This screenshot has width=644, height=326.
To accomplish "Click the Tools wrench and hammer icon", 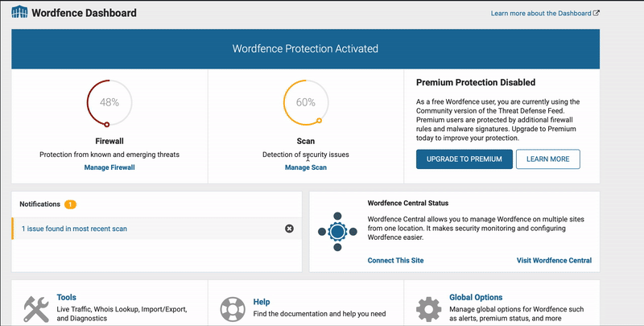I will coord(36,308).
